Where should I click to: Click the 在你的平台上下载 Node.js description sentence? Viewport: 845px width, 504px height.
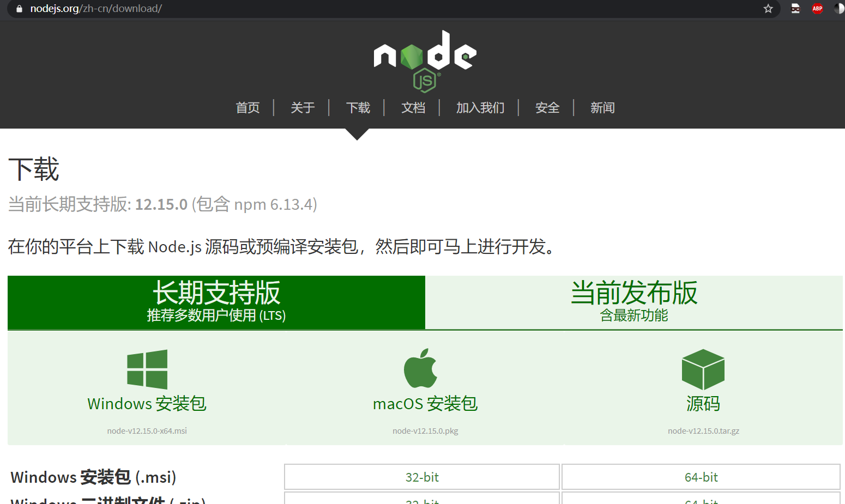pyautogui.click(x=282, y=247)
